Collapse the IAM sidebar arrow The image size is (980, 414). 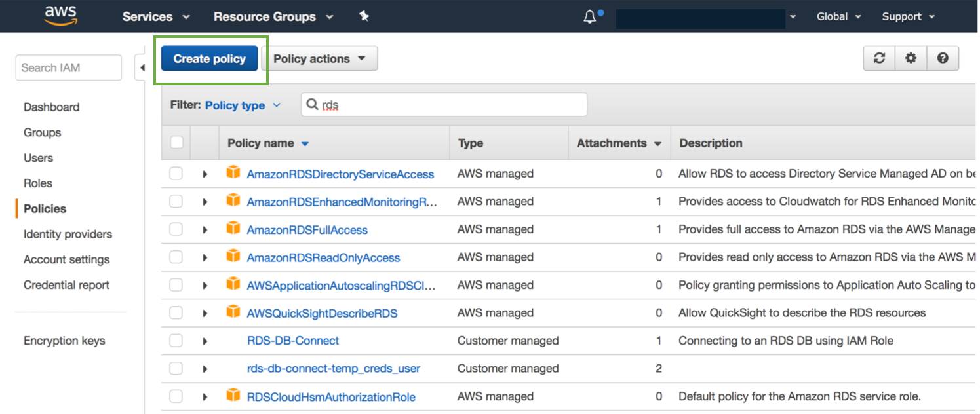pos(142,67)
